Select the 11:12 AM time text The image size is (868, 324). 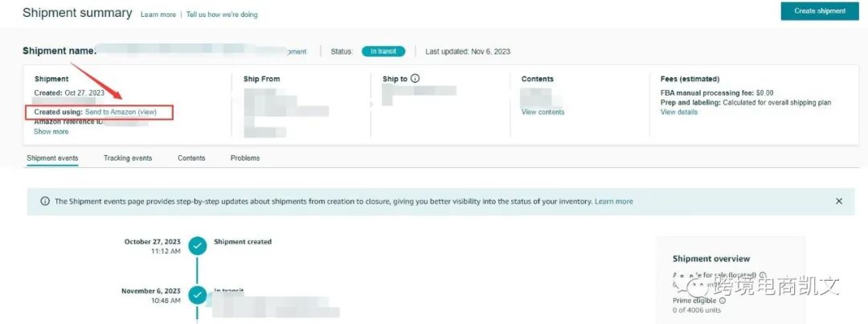click(166, 252)
